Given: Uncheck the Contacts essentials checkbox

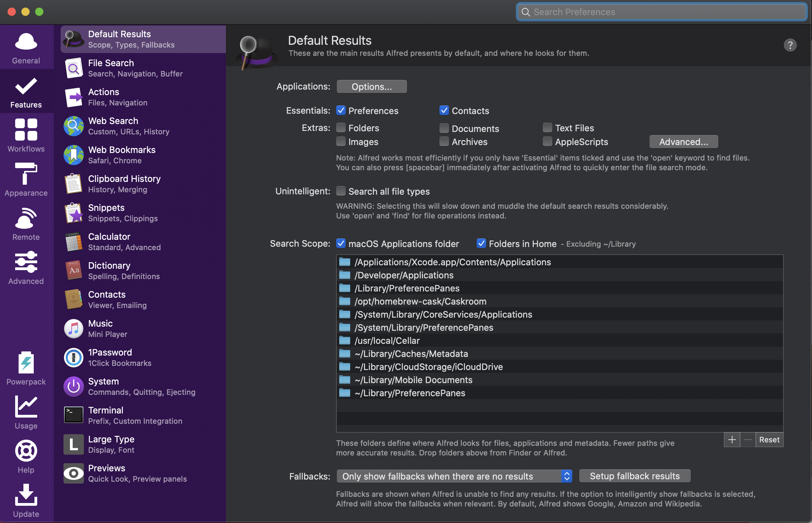Looking at the screenshot, I should 444,111.
